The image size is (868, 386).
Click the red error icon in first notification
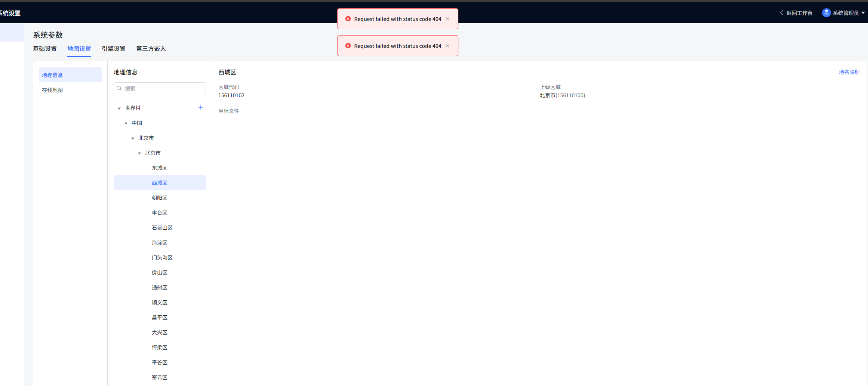coord(348,19)
